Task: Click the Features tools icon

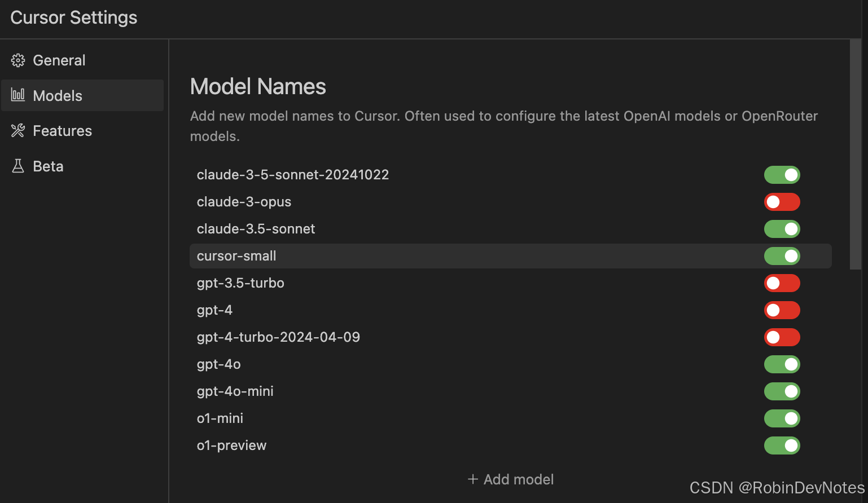Action: coord(18,131)
